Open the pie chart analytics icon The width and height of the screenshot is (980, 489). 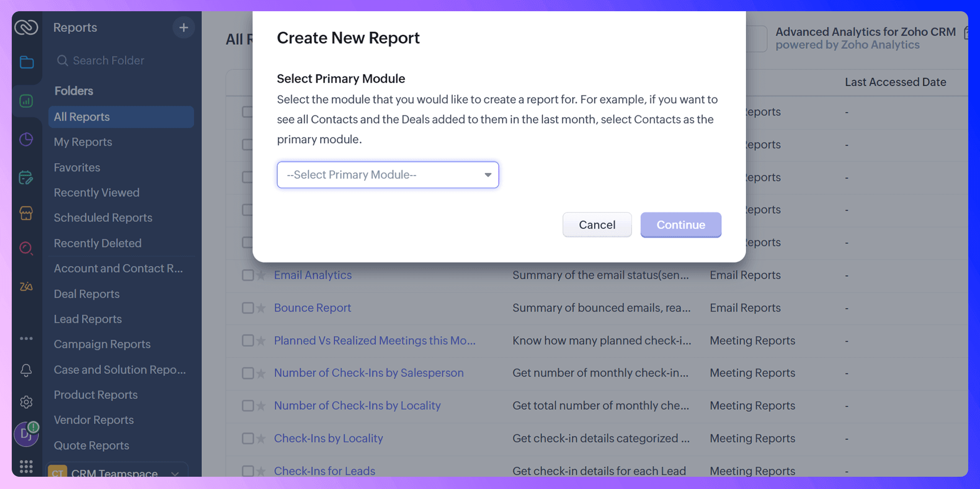coord(27,139)
